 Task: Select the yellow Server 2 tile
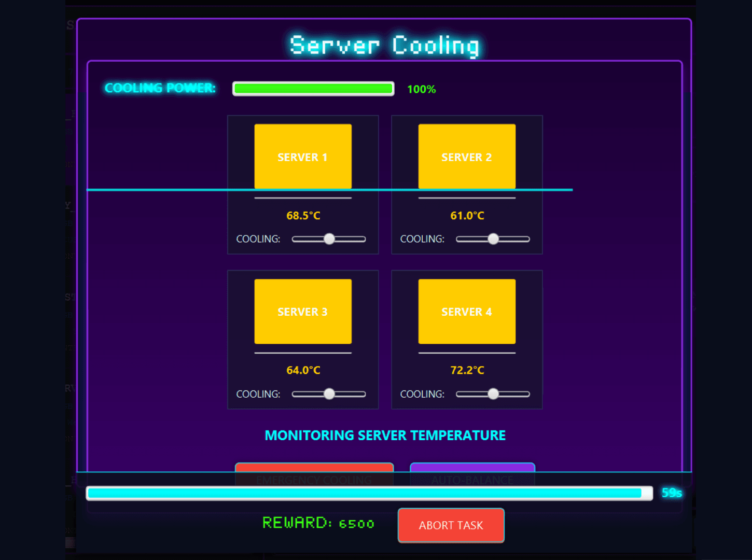click(x=467, y=156)
